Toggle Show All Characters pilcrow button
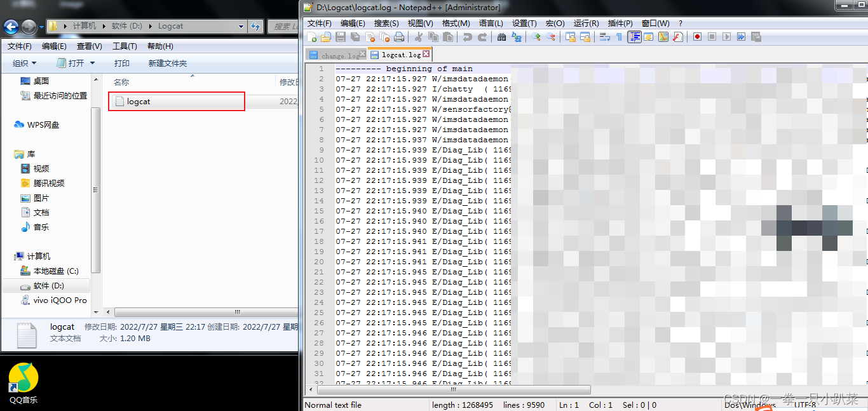868x411 pixels. tap(619, 37)
